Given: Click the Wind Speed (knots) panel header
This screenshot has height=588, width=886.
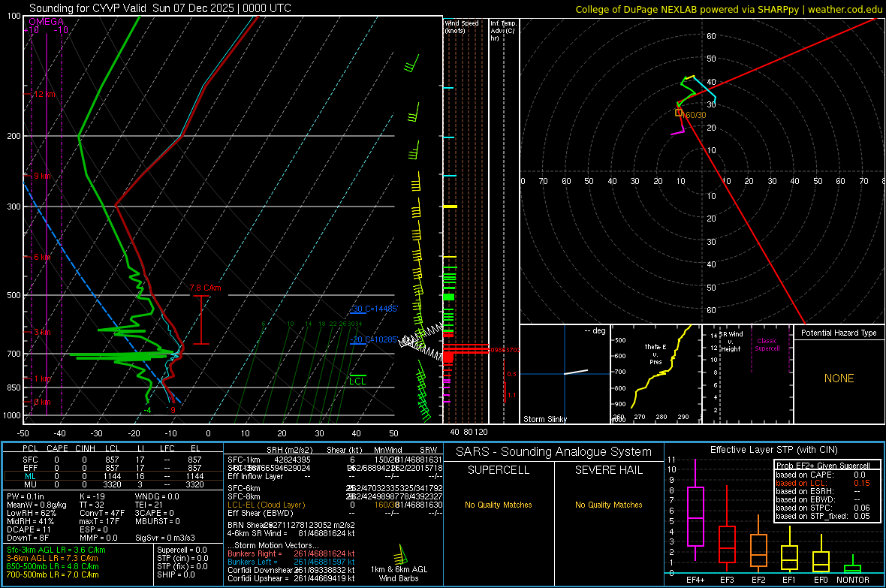Looking at the screenshot, I should 462,26.
